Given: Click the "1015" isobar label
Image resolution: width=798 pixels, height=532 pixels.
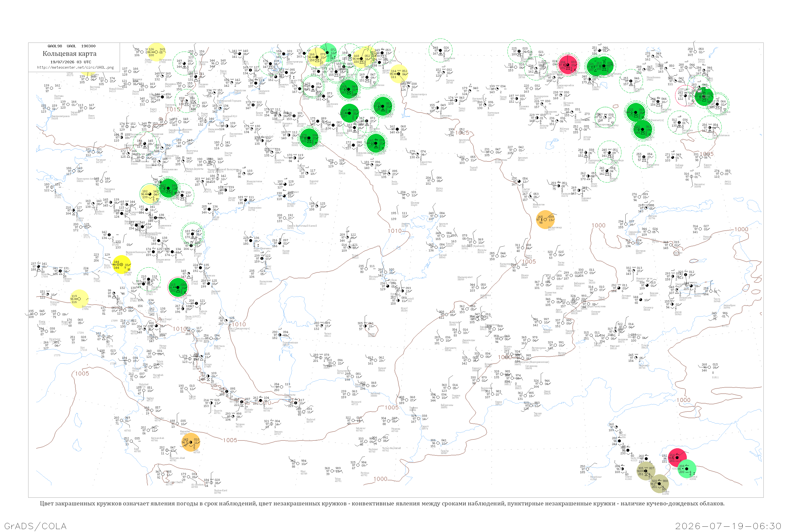Looking at the screenshot, I should pos(173,109).
